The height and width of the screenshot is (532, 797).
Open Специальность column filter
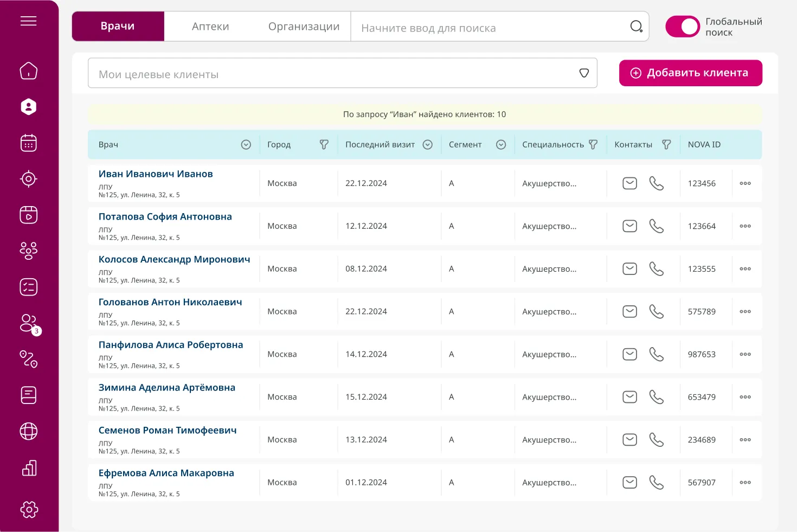tap(593, 145)
